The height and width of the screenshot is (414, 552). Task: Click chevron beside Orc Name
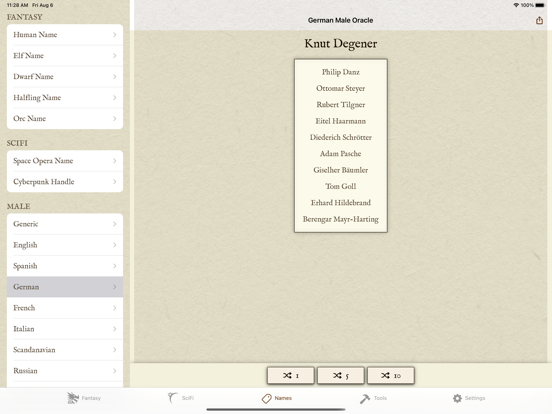(115, 119)
